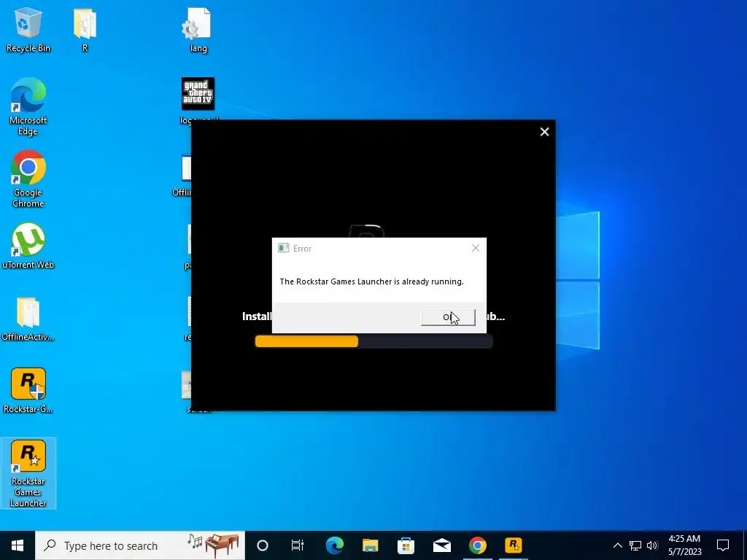Read the 'already running' error message
The width and height of the screenshot is (747, 560).
coord(371,281)
